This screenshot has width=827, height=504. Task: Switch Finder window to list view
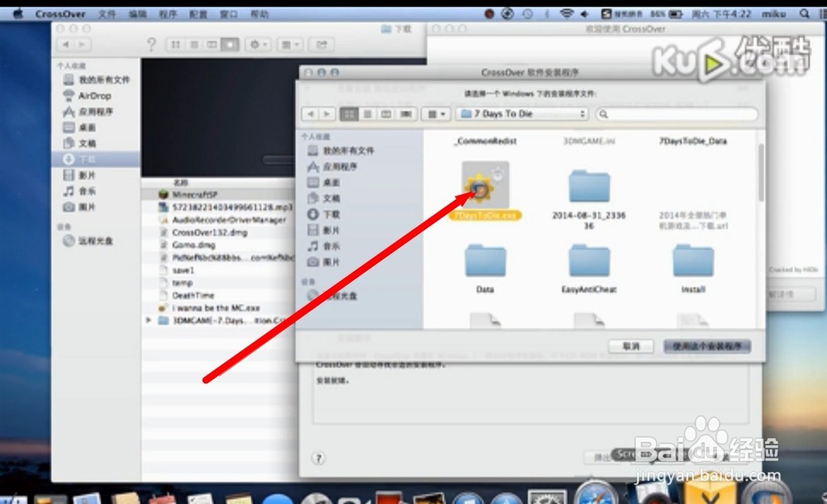(194, 45)
